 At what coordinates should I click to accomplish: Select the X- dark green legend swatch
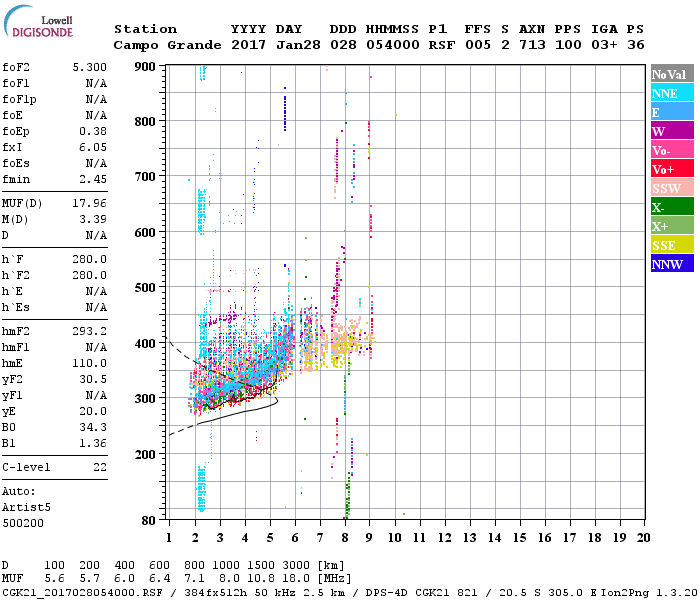pyautogui.click(x=671, y=207)
